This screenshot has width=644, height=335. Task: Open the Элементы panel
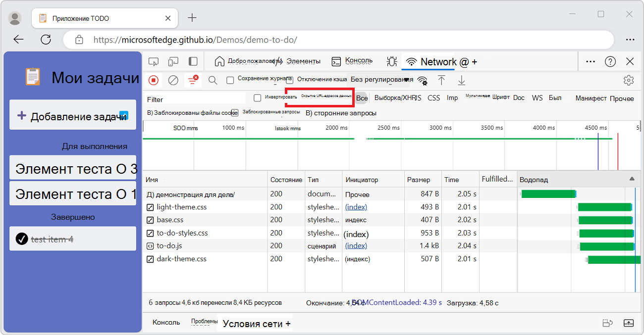pos(303,61)
